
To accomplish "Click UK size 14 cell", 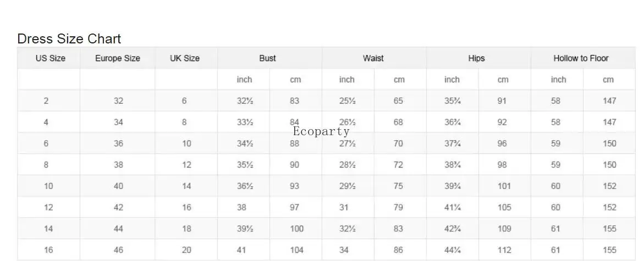I will pyautogui.click(x=187, y=186).
